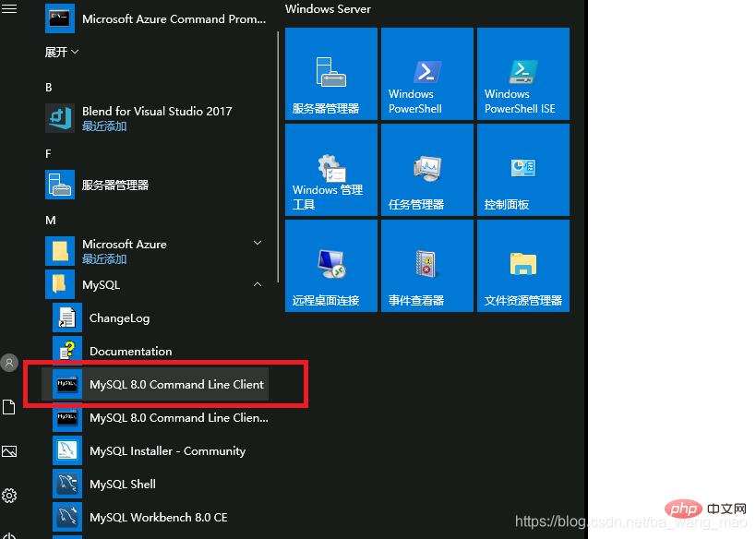
Task: Click Blend for Visual Studio 2017 icon
Action: [60, 117]
